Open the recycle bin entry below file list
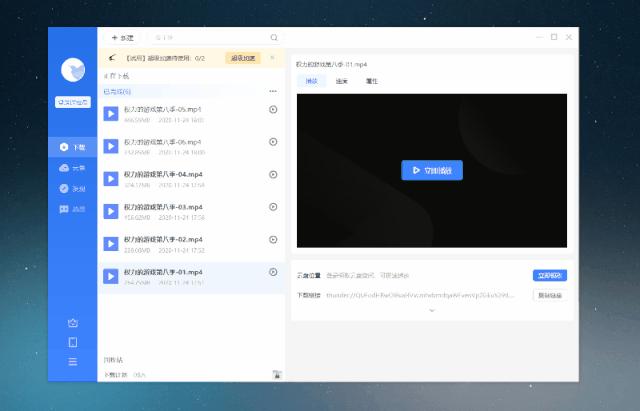640x411 pixels. [x=113, y=360]
